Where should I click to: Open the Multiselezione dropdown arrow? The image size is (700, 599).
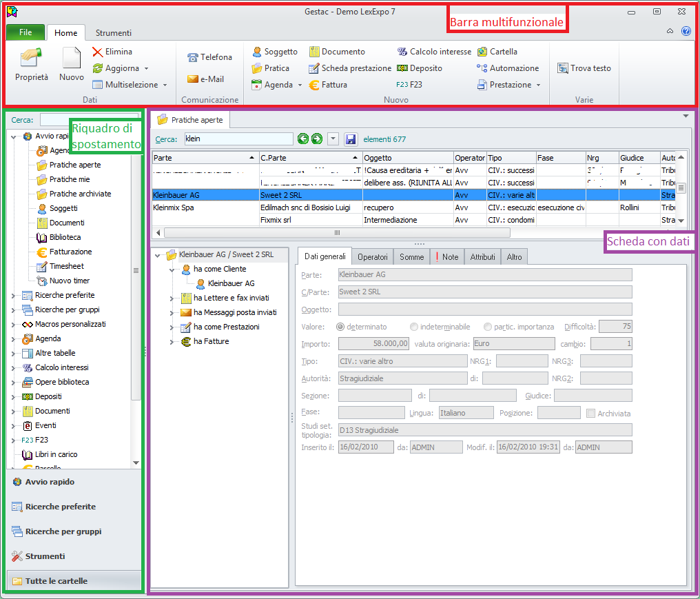click(x=165, y=85)
